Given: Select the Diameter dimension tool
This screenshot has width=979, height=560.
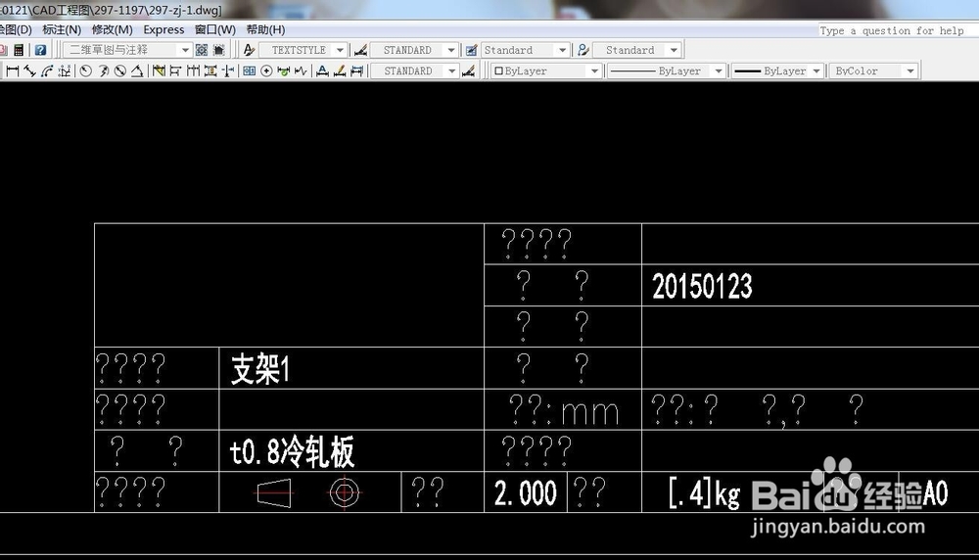Looking at the screenshot, I should coord(120,71).
